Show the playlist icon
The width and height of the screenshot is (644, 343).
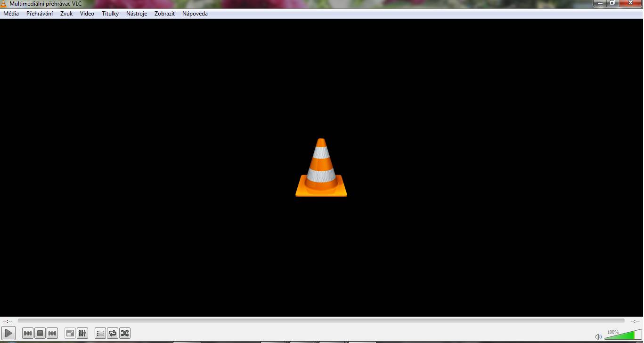point(100,333)
